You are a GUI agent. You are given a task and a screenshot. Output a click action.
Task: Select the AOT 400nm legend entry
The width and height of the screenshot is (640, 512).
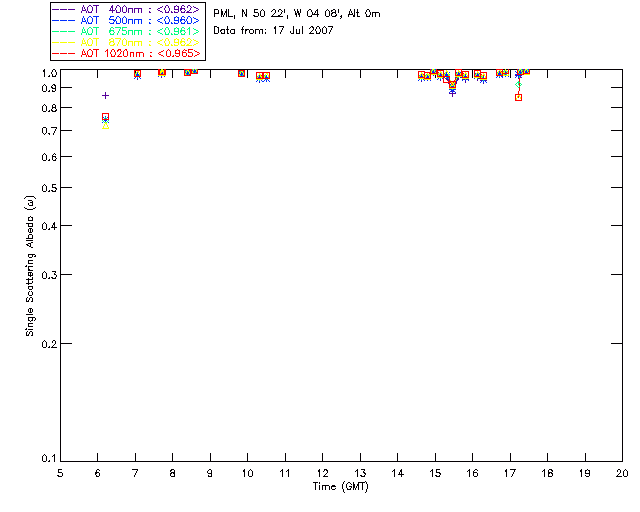(x=127, y=9)
